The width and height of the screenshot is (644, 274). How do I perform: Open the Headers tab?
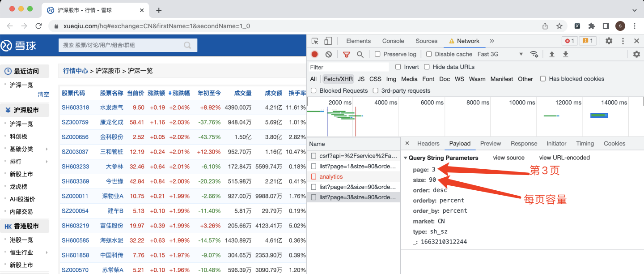tap(428, 143)
